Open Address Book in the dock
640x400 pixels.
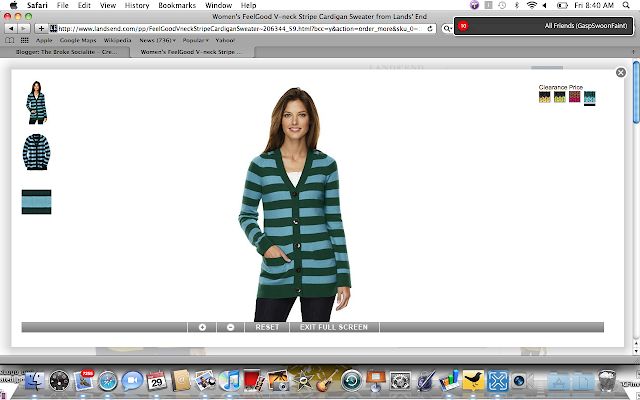coord(181,382)
